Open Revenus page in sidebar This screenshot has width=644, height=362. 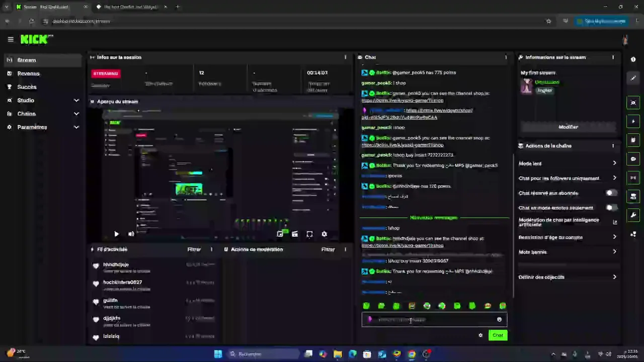point(43,73)
